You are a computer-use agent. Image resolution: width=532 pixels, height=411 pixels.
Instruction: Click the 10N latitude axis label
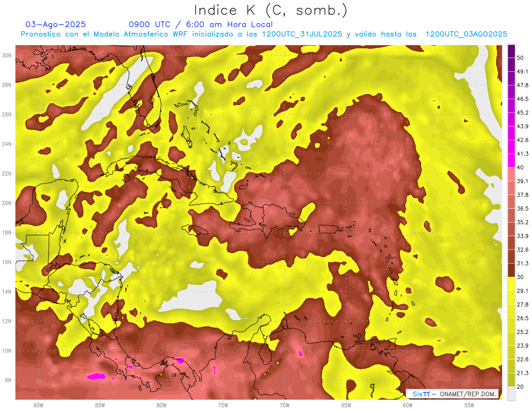click(7, 350)
